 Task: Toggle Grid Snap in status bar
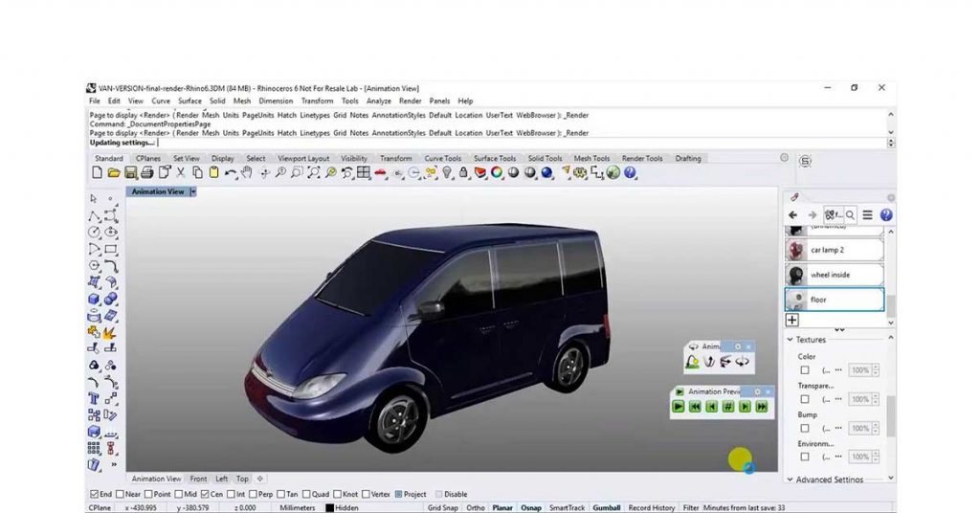(x=442, y=508)
